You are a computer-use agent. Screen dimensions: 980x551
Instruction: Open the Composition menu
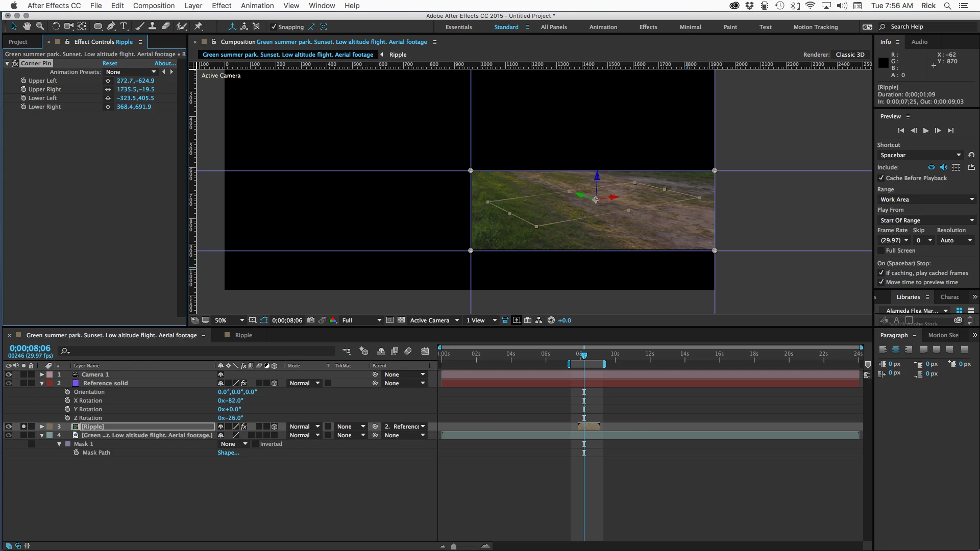pos(154,6)
